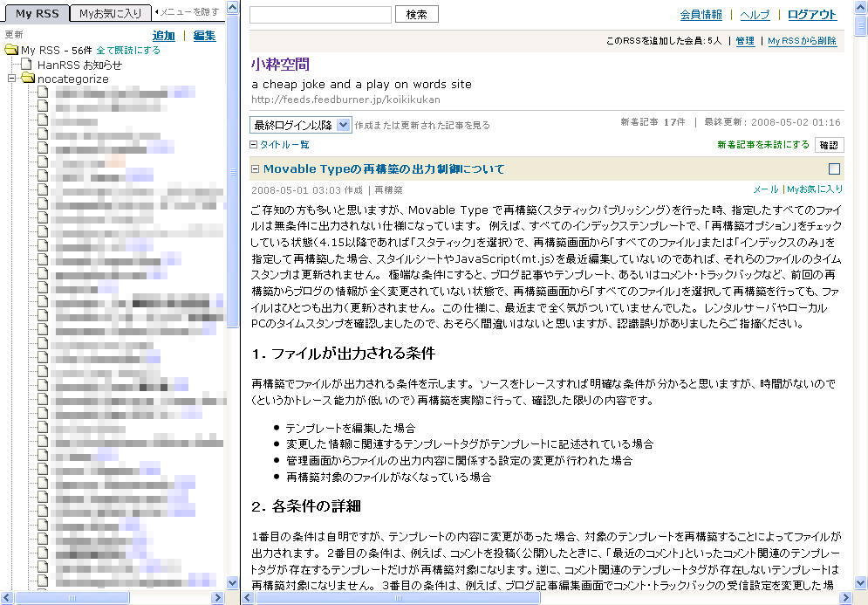Viewport: 868px width, 605px height.
Task: Click the 再構築 category label
Action: pos(388,190)
